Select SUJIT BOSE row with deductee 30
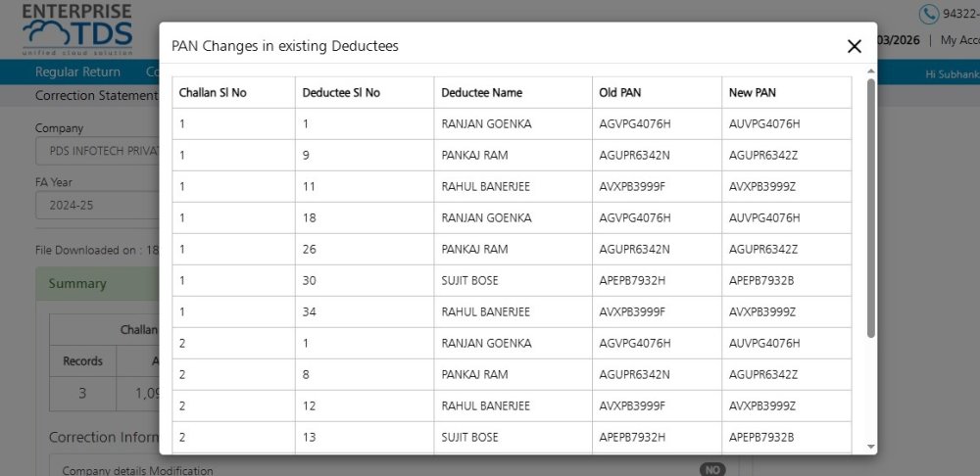The width and height of the screenshot is (980, 476). 469,281
